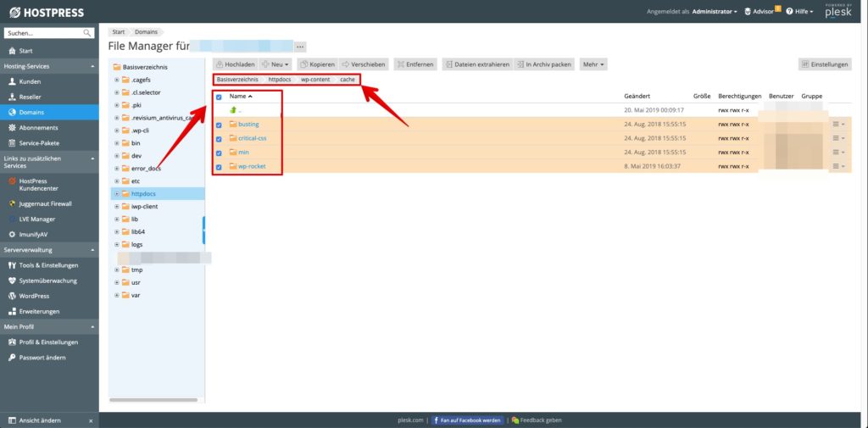Uncheck the wp-rocket folder checkbox

point(219,167)
